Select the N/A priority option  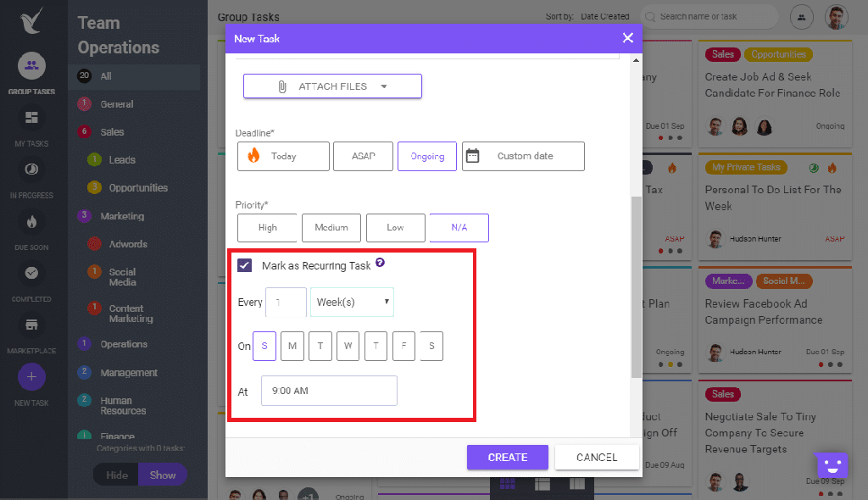tap(459, 228)
